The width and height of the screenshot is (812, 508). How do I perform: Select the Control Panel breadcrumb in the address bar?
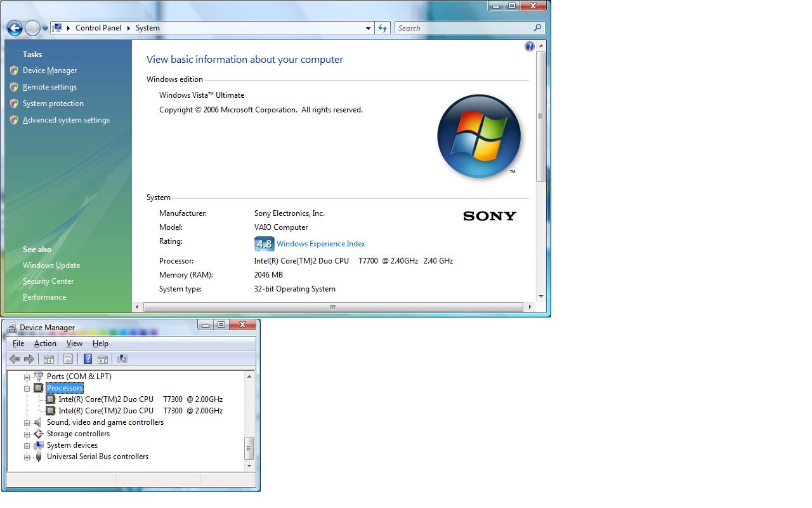click(x=98, y=28)
